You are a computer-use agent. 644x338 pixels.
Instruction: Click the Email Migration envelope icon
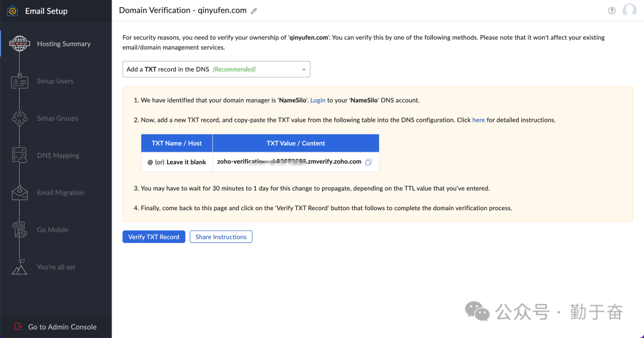pos(20,192)
